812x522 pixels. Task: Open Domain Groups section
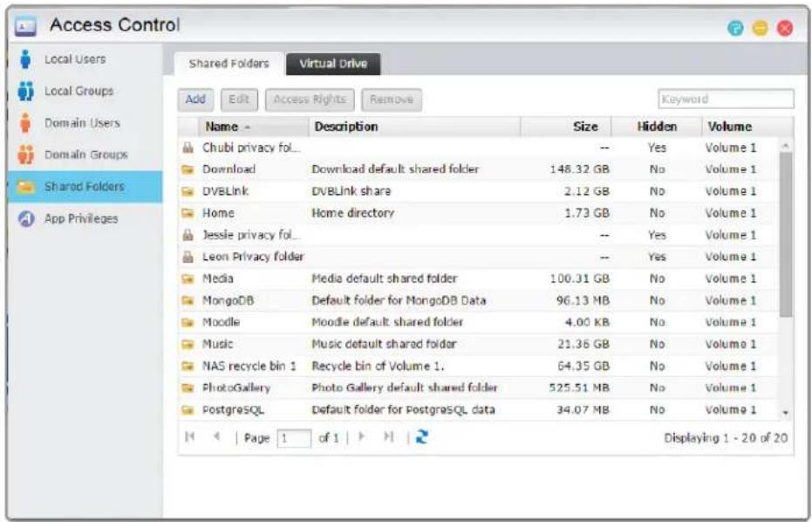coord(86,155)
